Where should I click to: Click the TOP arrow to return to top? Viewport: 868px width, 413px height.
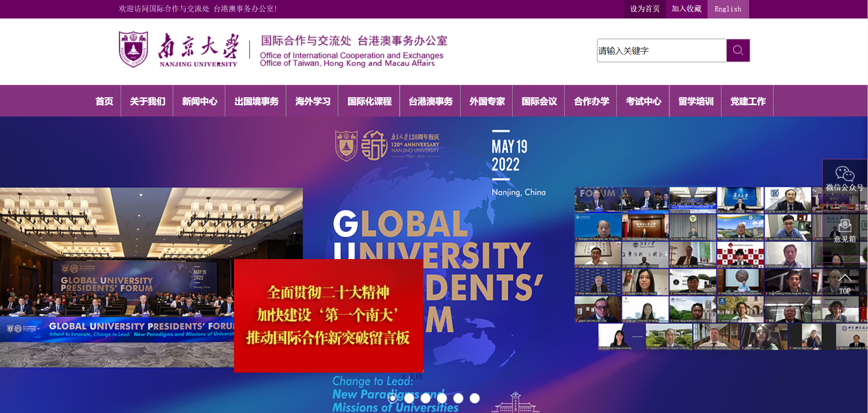click(844, 284)
